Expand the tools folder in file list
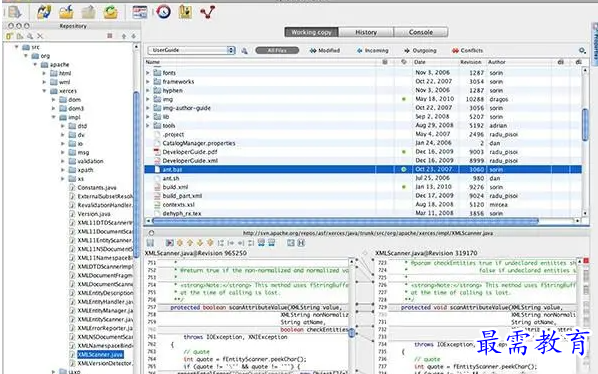Screen dimensions: 598x374 coord(148,125)
